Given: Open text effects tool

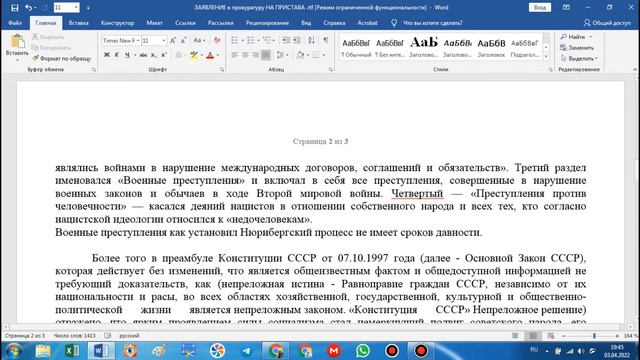Looking at the screenshot, I should pyautogui.click(x=179, y=55).
